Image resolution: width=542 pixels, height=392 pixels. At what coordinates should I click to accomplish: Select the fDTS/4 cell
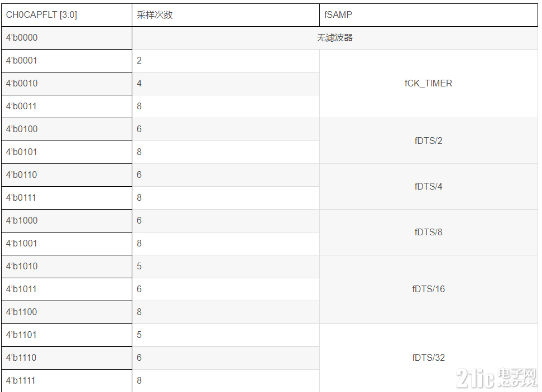[429, 186]
